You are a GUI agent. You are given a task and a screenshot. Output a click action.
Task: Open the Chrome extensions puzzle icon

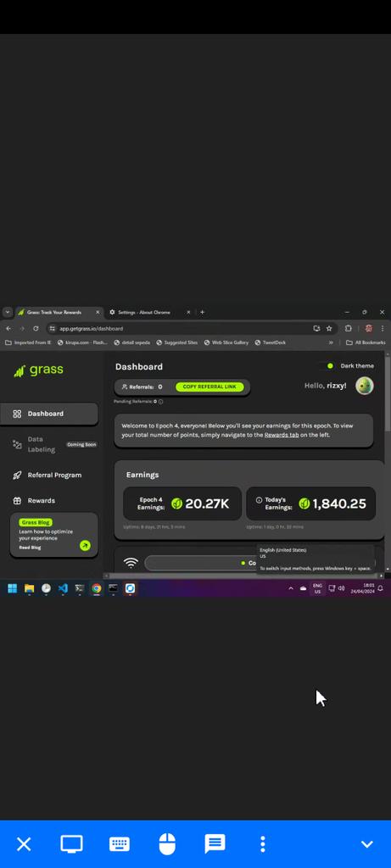[x=348, y=328]
